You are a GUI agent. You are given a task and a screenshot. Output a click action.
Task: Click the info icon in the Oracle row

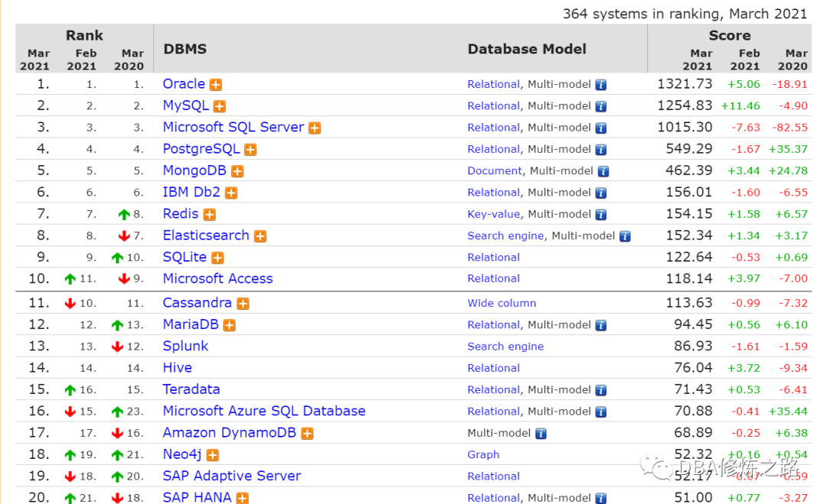tap(601, 85)
